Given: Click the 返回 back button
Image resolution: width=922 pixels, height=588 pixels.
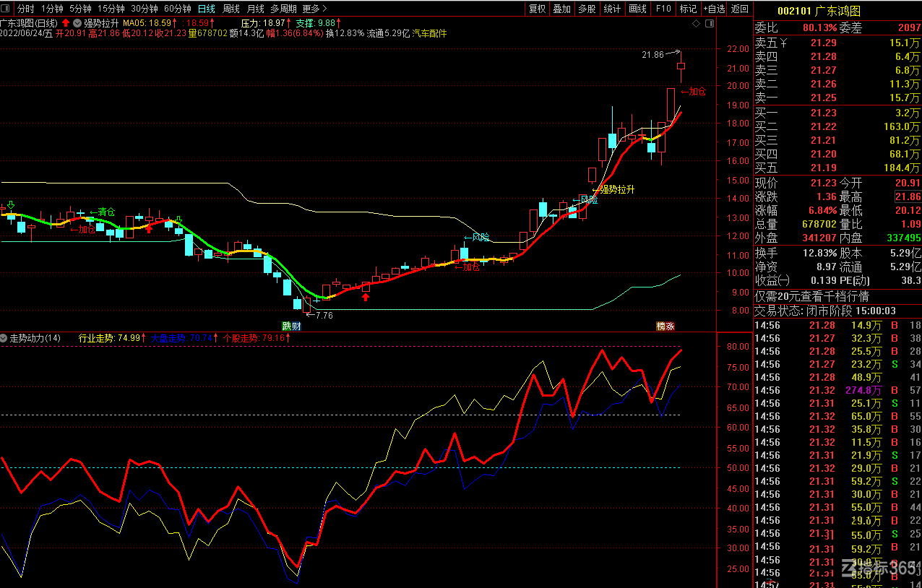Looking at the screenshot, I should [x=739, y=9].
